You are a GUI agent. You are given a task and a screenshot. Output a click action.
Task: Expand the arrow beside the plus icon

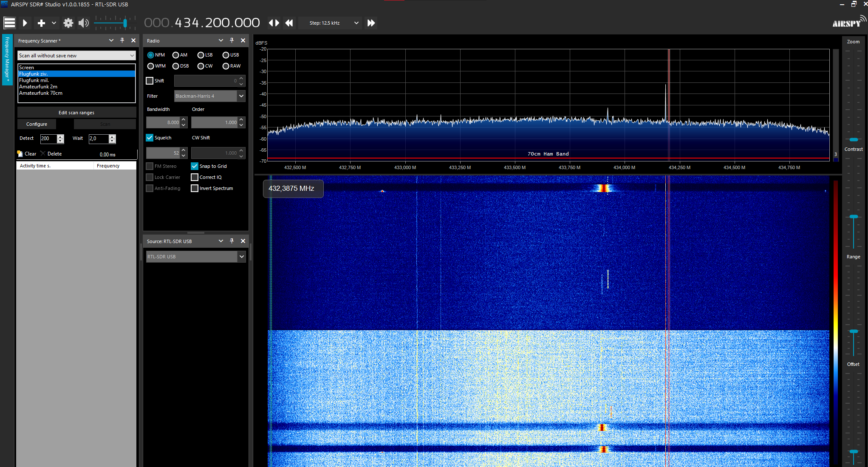click(54, 23)
